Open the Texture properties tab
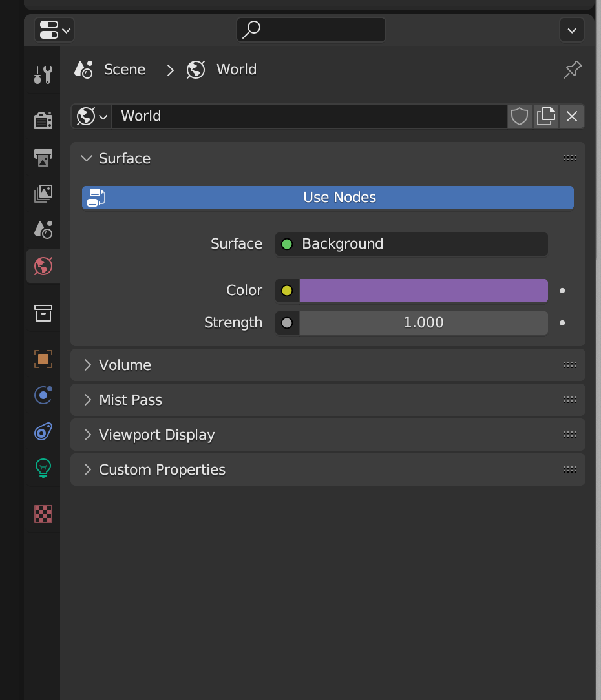Viewport: 601px width, 700px height. tap(43, 514)
